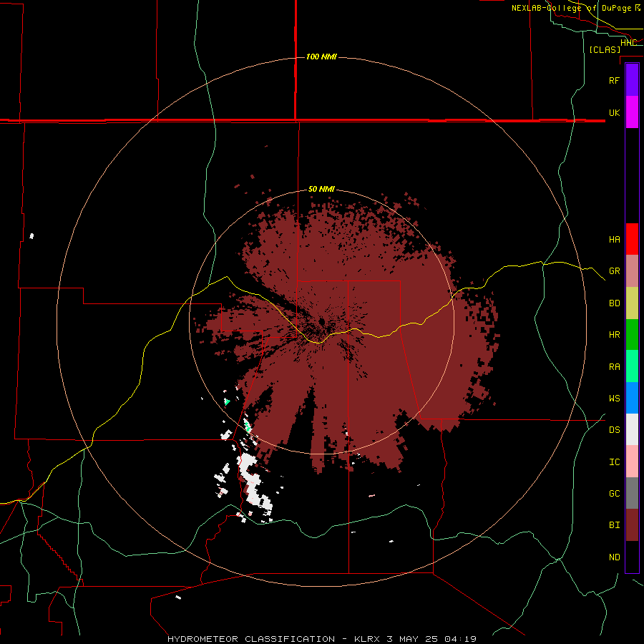Click the HR legend label

coord(614,335)
